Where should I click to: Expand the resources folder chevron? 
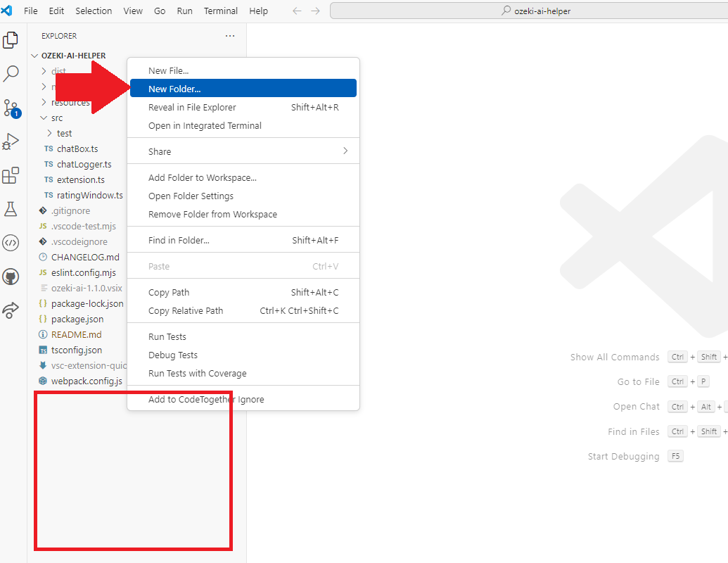tap(44, 102)
